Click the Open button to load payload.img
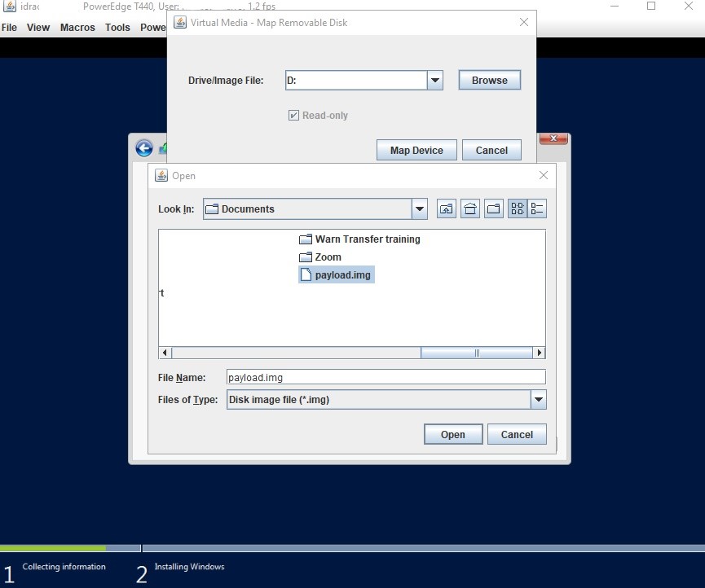Image resolution: width=705 pixels, height=588 pixels. [x=452, y=434]
